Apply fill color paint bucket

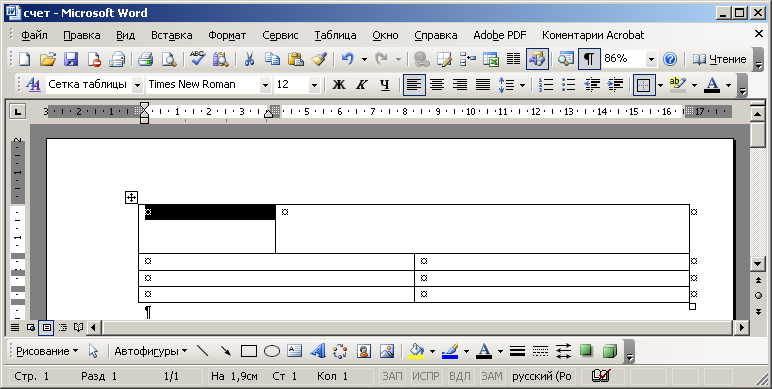[417, 351]
